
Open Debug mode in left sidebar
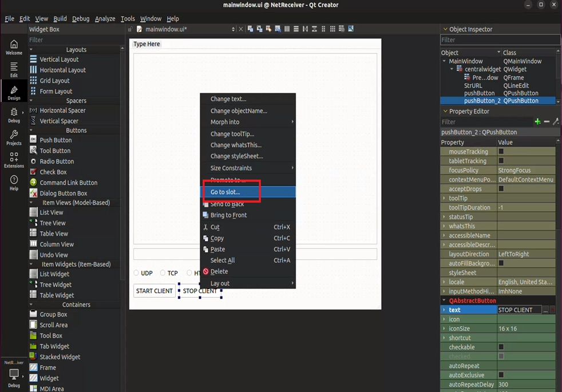tap(14, 115)
